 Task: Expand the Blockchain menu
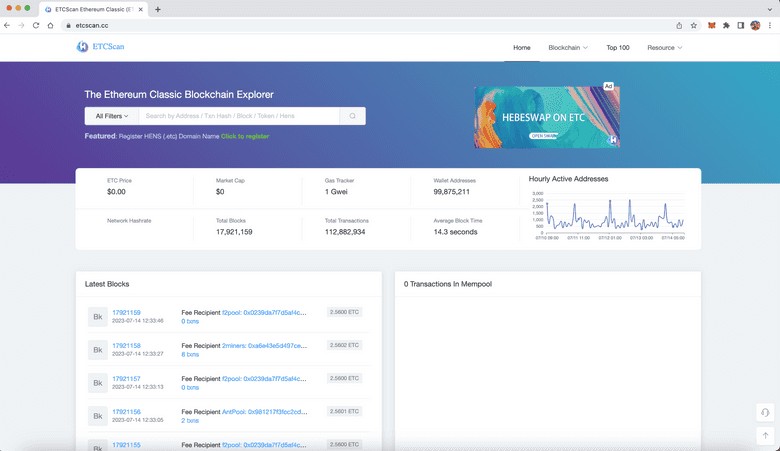[567, 48]
